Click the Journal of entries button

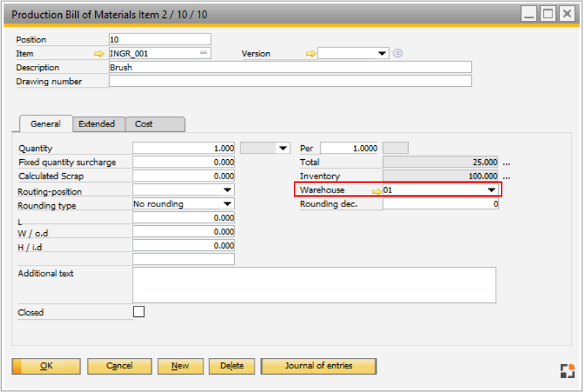[x=319, y=366]
